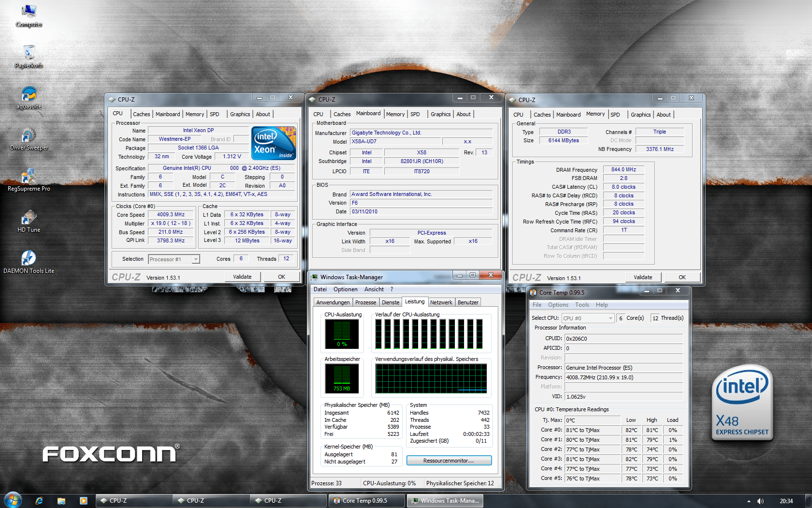The height and width of the screenshot is (508, 812).
Task: Open File menu in Core Temp
Action: 537,305
